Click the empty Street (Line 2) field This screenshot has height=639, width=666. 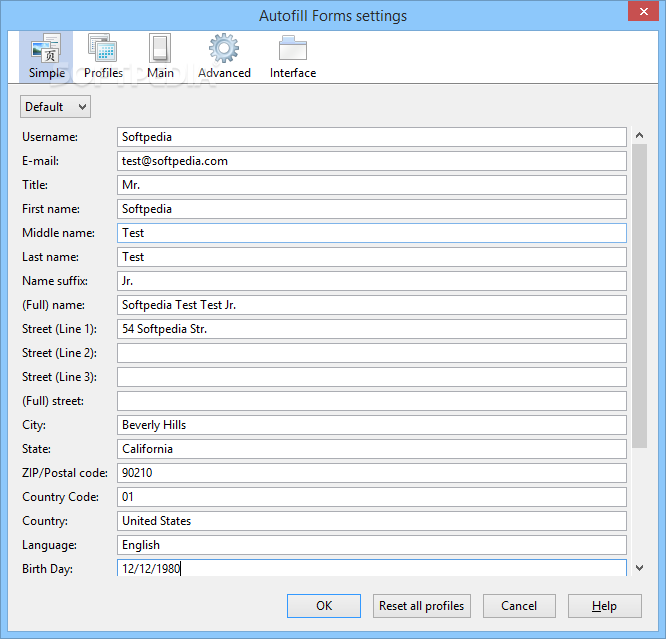tap(372, 353)
